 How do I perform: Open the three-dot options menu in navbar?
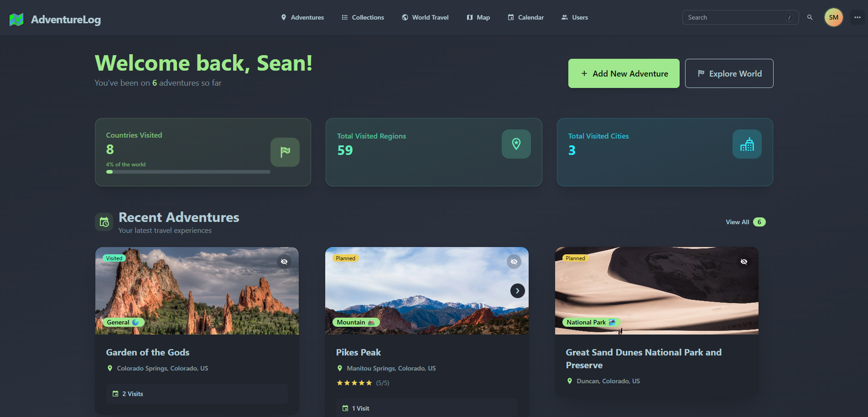coord(857,17)
